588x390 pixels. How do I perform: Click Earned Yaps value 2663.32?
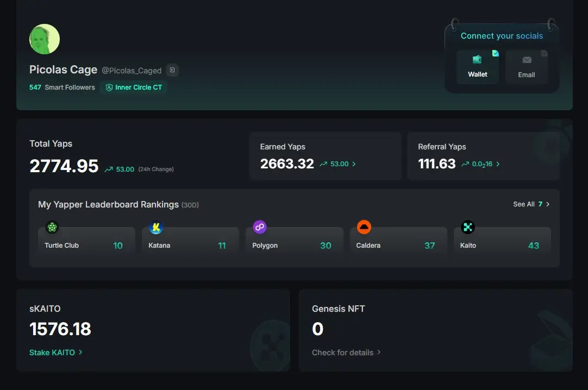click(287, 163)
